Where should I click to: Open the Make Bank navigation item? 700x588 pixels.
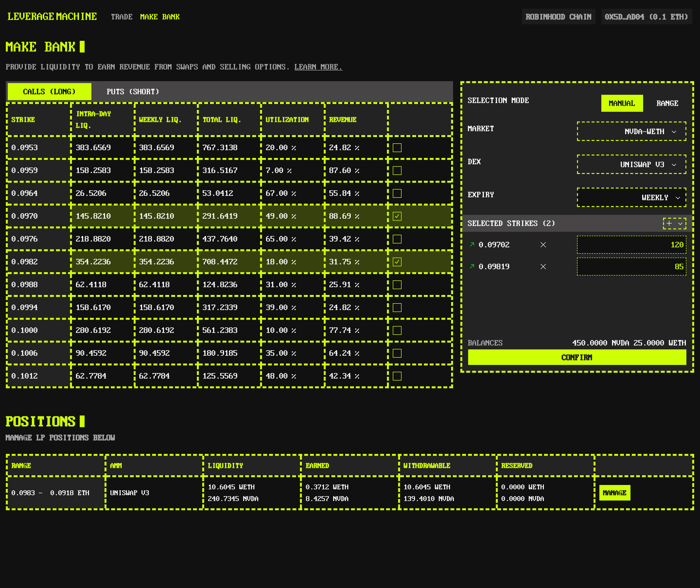[160, 17]
